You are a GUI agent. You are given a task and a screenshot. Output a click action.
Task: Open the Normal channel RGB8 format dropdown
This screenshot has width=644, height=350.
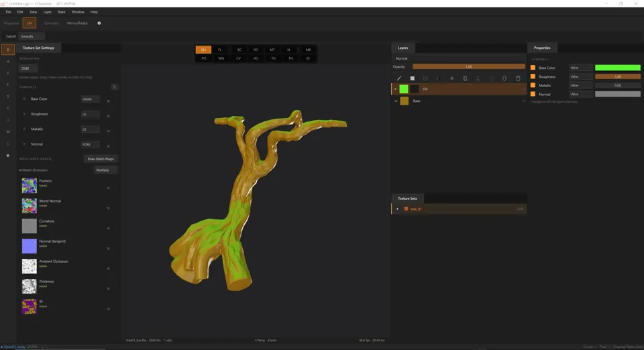90,144
